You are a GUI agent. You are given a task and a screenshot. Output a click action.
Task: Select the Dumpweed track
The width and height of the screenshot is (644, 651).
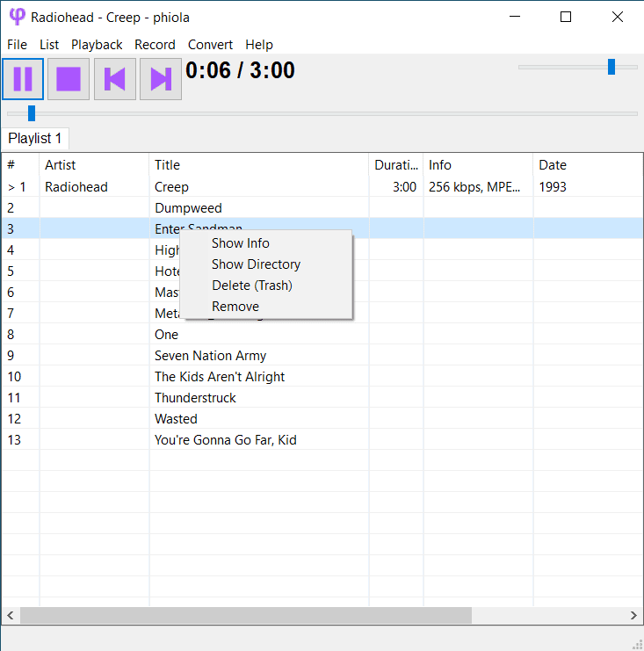[x=188, y=208]
